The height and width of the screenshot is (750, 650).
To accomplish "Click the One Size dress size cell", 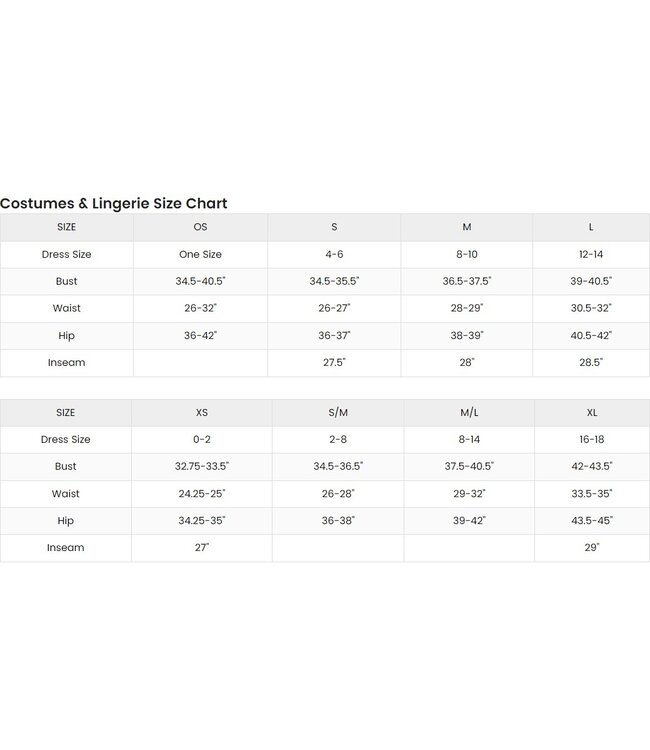I will 200,254.
